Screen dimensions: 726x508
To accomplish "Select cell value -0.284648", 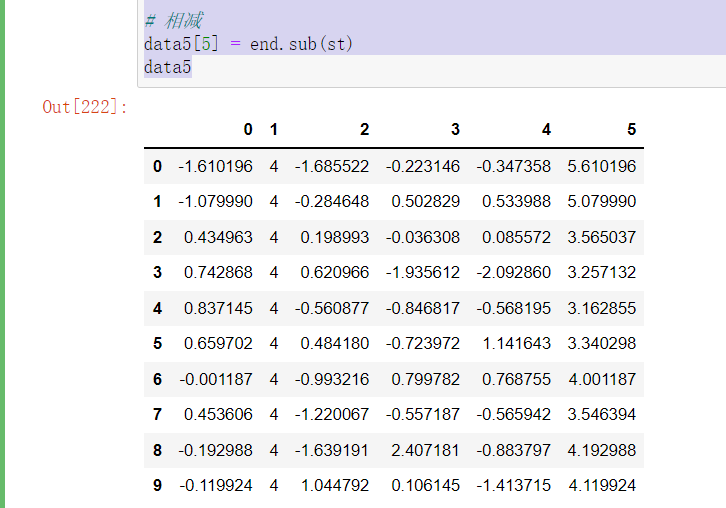I will point(332,201).
